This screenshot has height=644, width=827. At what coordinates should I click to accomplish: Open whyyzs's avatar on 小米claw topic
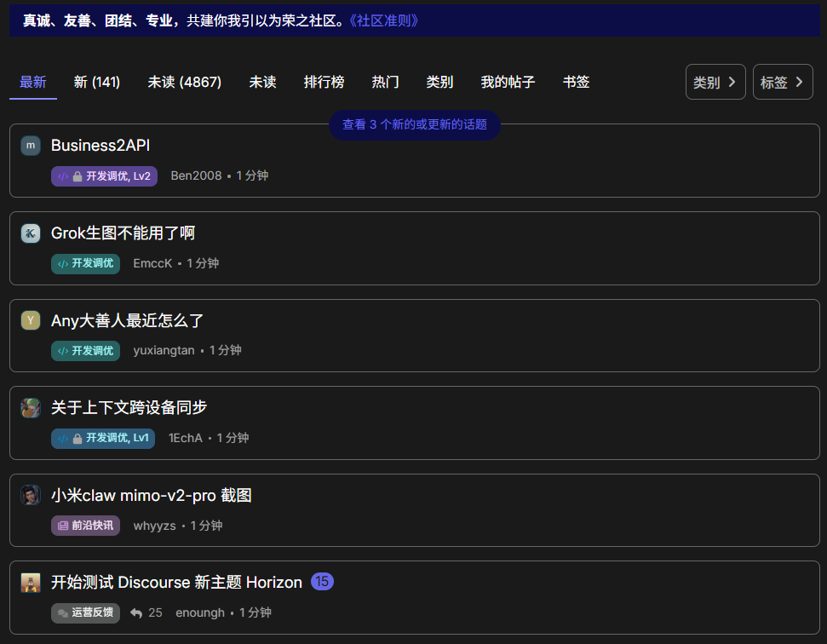point(31,495)
